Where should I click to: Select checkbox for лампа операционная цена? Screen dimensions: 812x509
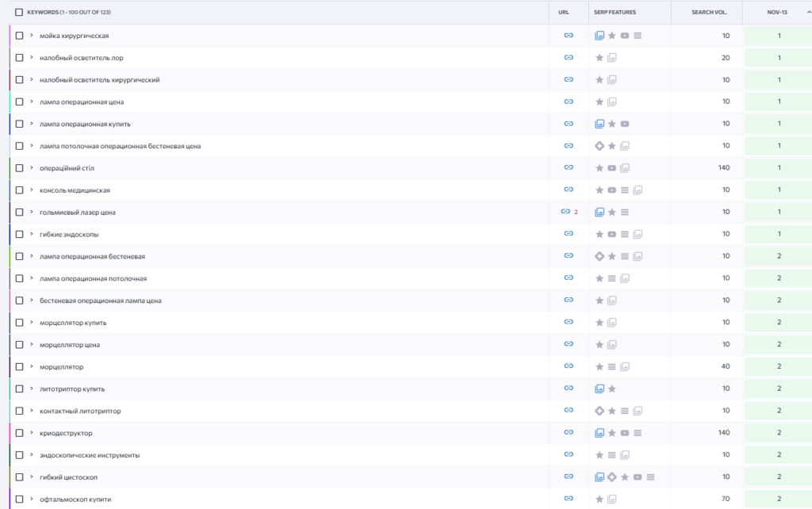pyautogui.click(x=19, y=102)
